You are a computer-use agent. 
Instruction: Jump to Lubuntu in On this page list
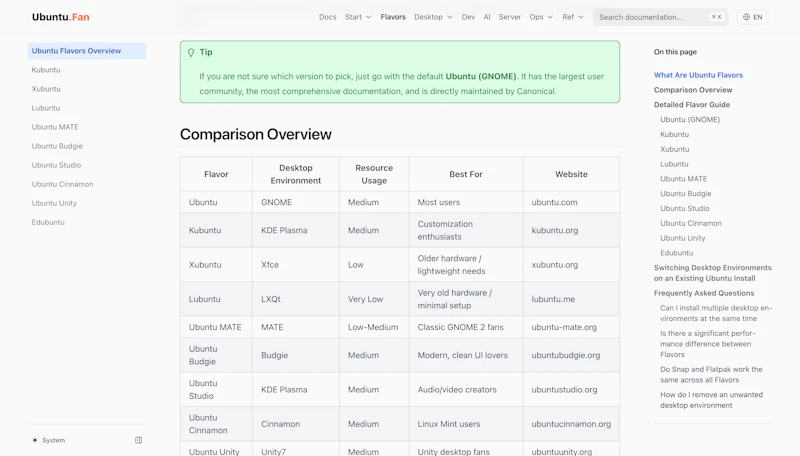(674, 164)
